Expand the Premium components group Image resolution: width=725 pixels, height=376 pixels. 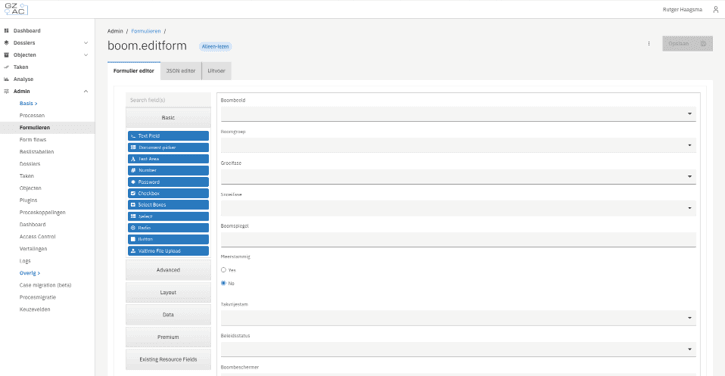(168, 337)
